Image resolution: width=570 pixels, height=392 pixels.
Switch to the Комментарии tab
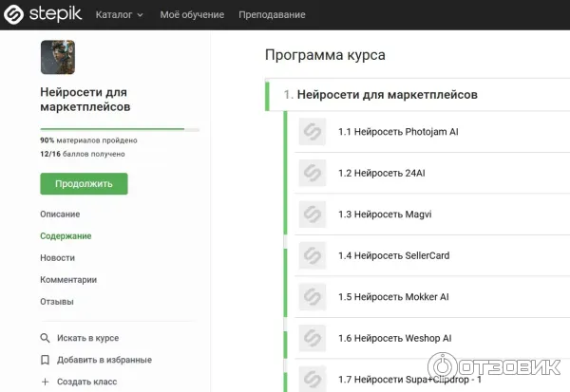tap(68, 279)
